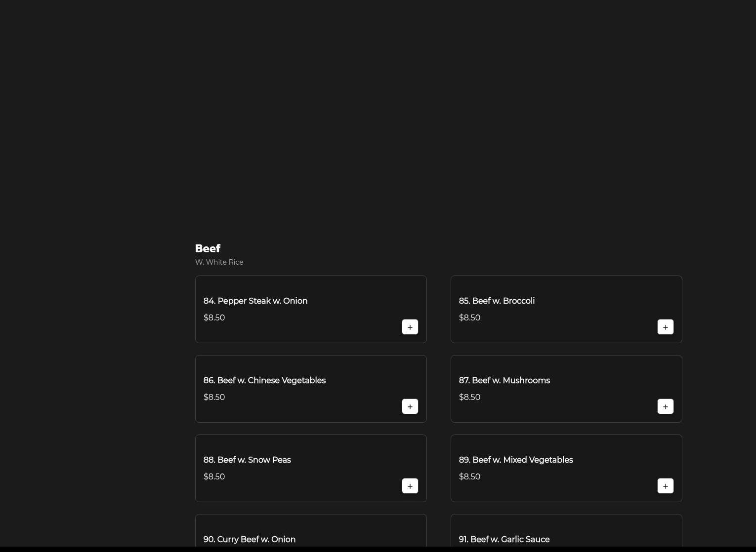Add Beef w. Snow Peas with plus
Screen dimensions: 756x552
point(410,486)
